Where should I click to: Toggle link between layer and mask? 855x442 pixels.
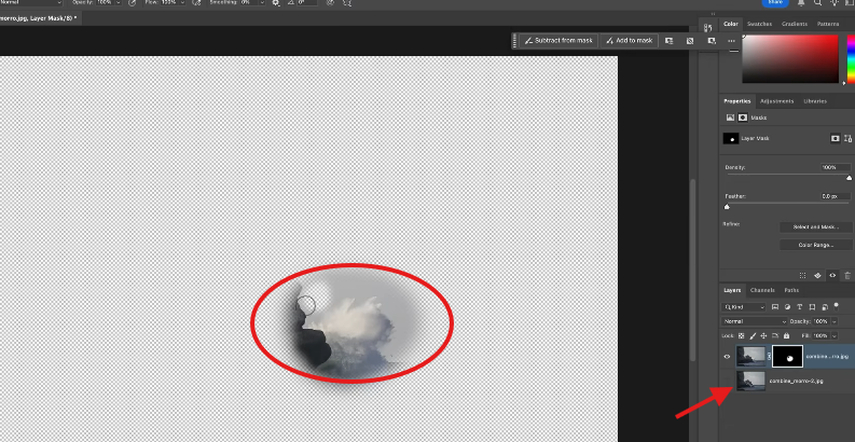pos(769,356)
